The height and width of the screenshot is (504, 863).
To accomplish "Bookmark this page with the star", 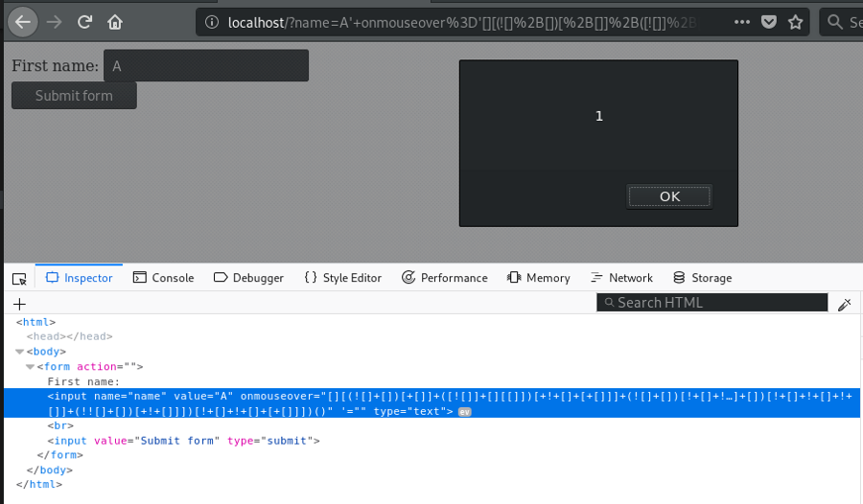I will point(795,21).
